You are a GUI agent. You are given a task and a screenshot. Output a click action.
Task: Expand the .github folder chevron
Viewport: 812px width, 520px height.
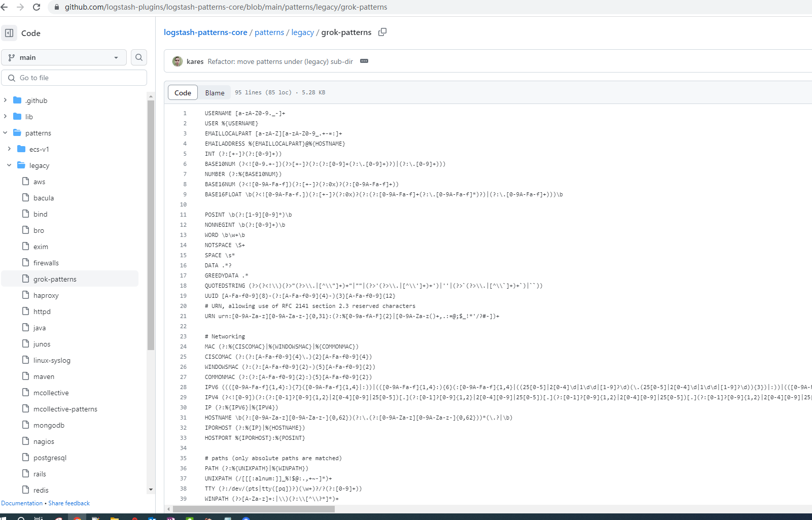tap(6, 100)
